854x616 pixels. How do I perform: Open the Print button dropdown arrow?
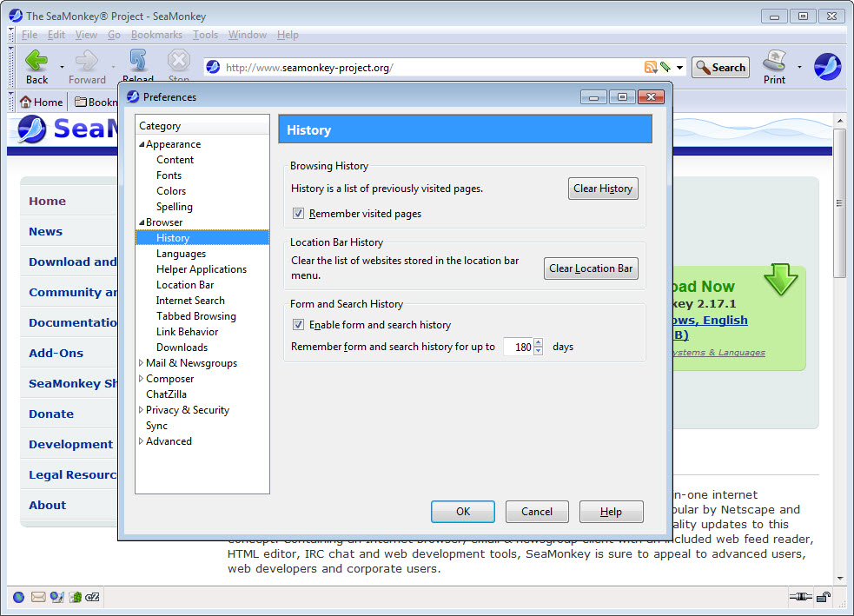[799, 67]
